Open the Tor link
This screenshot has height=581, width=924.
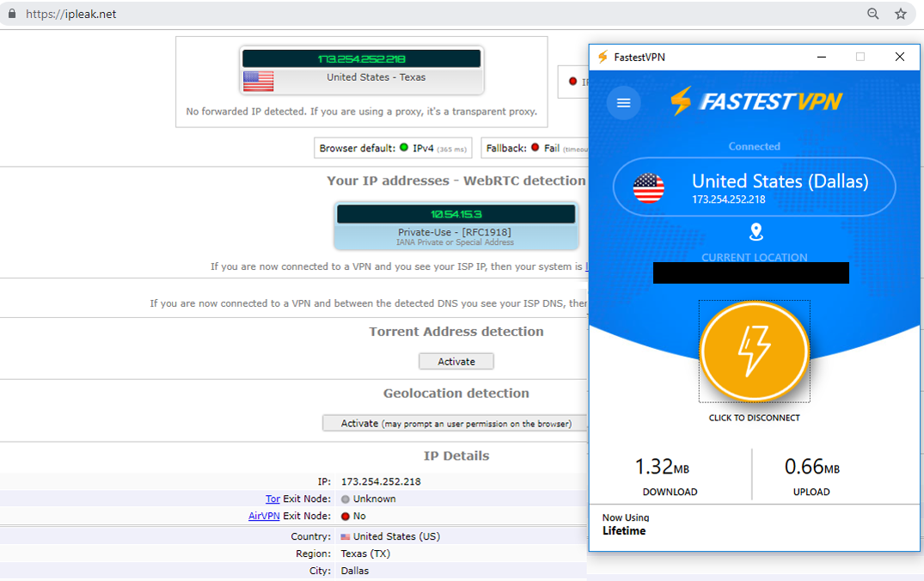point(272,498)
